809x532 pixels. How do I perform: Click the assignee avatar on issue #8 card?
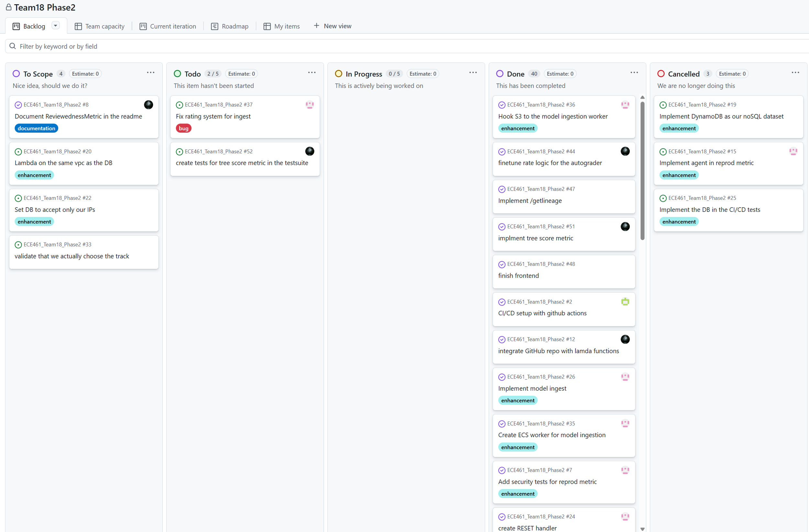pyautogui.click(x=148, y=105)
